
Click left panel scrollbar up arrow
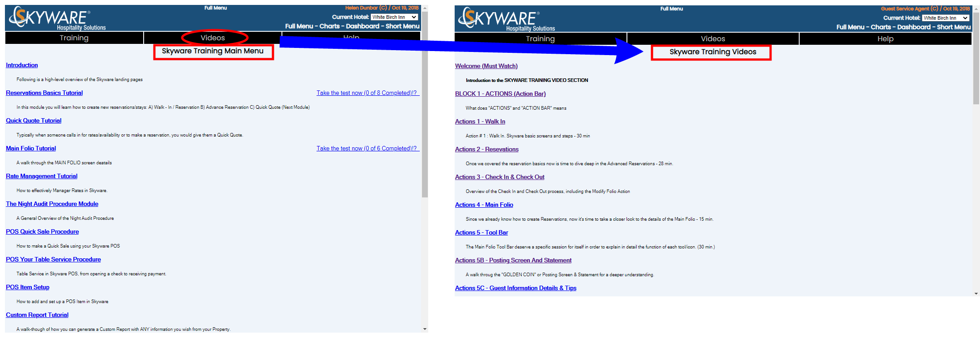pyautogui.click(x=425, y=8)
